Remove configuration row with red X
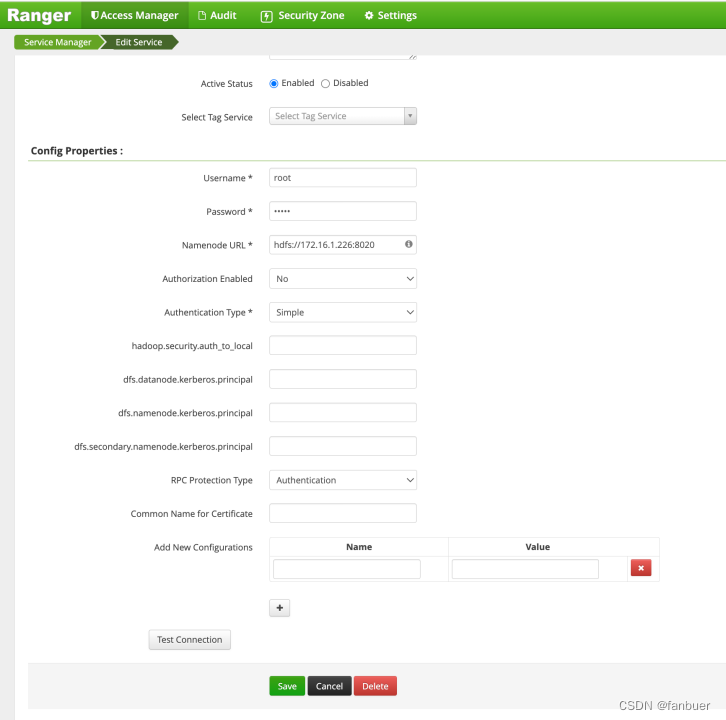726x720 pixels. [x=641, y=568]
